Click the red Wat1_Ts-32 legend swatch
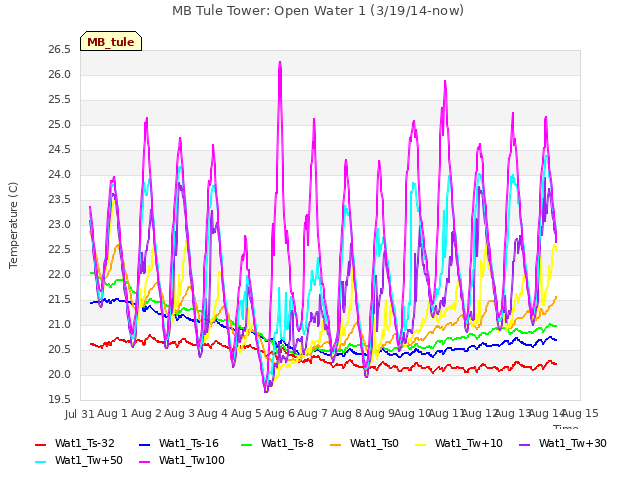 [41, 444]
